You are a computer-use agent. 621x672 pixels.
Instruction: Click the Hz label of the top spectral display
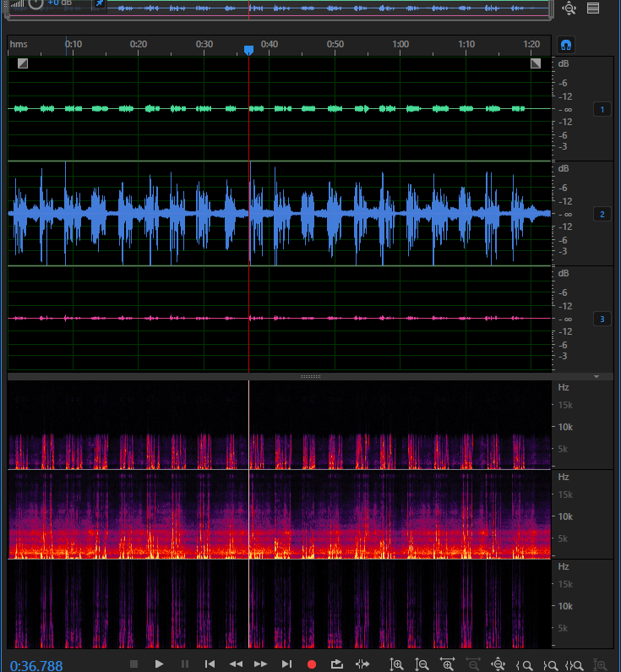pos(564,387)
